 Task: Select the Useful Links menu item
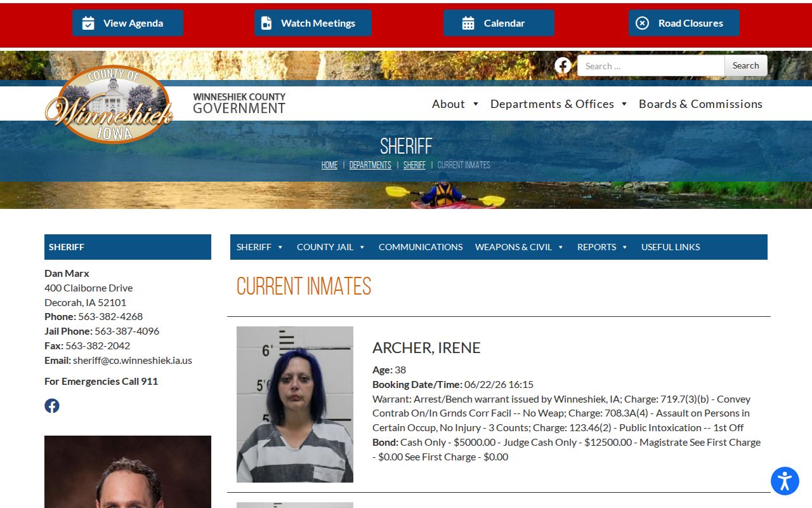point(671,247)
